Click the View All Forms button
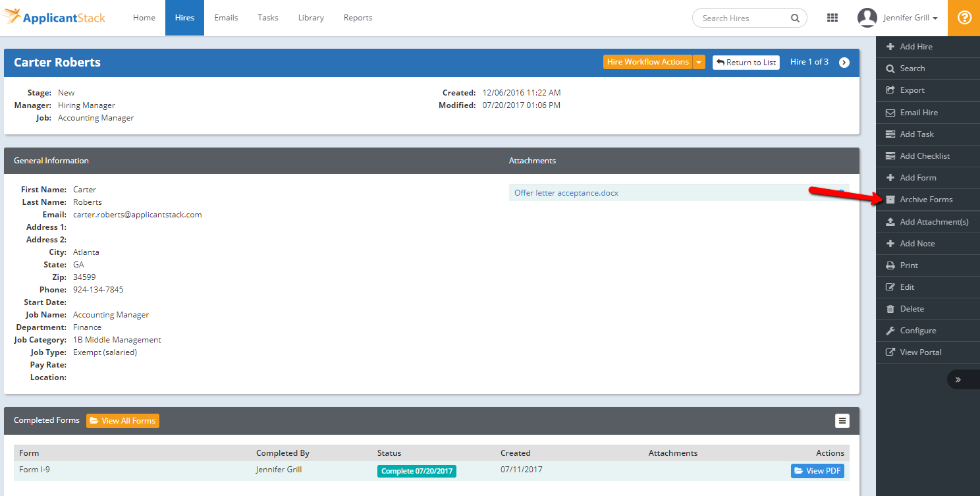The image size is (980, 496). tap(122, 421)
